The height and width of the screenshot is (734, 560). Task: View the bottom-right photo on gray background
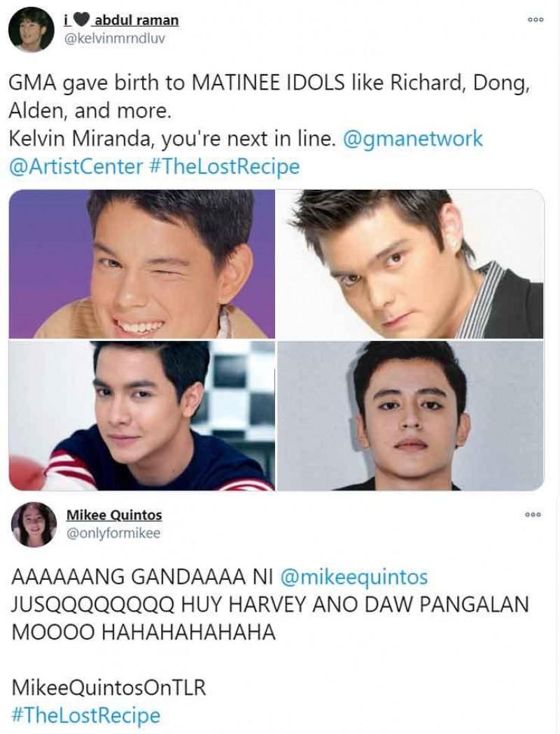click(410, 415)
